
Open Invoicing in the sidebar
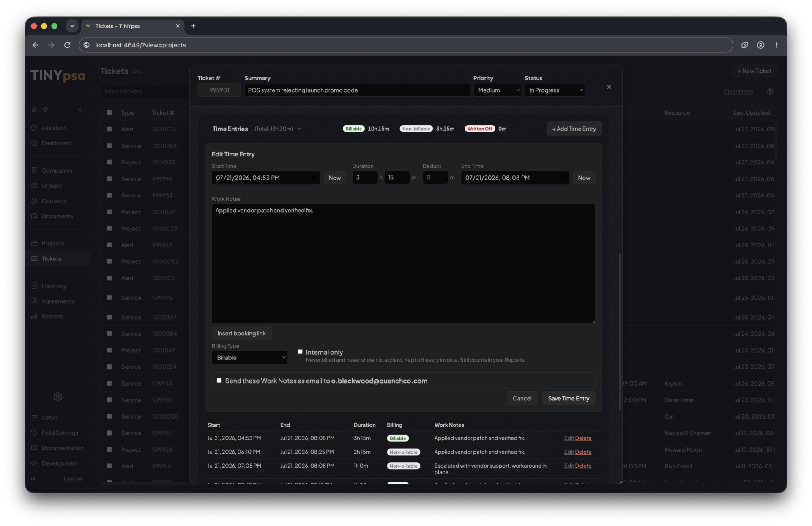(53, 286)
